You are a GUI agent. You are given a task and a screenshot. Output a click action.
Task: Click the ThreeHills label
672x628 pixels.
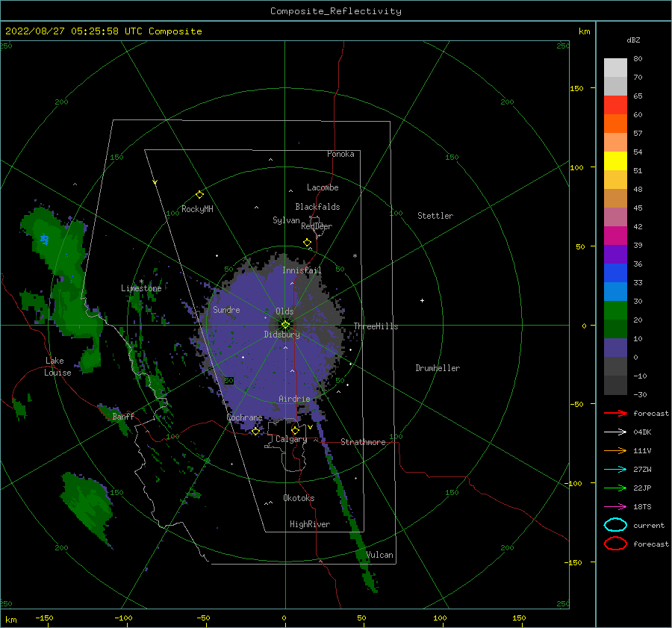click(376, 326)
